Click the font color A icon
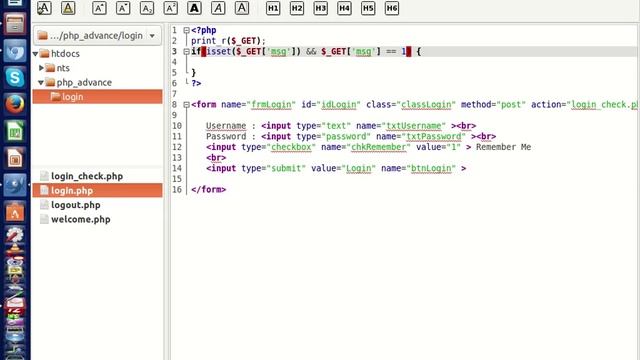 click(x=68, y=8)
